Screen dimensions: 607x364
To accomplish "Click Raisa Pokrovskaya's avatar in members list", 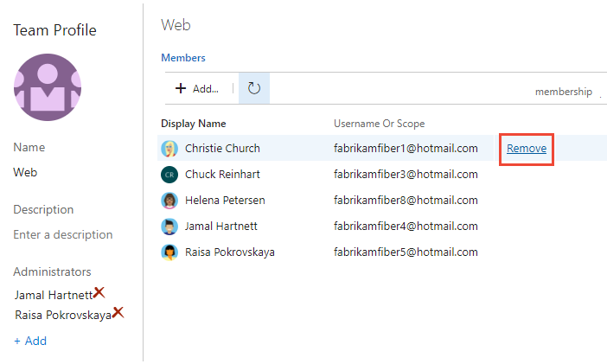I will click(x=169, y=252).
